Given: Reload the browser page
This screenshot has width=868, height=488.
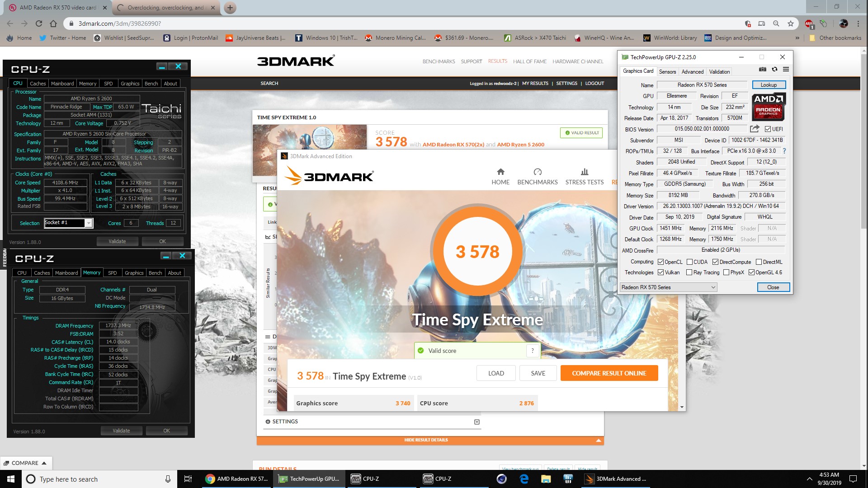Looking at the screenshot, I should click(x=39, y=23).
